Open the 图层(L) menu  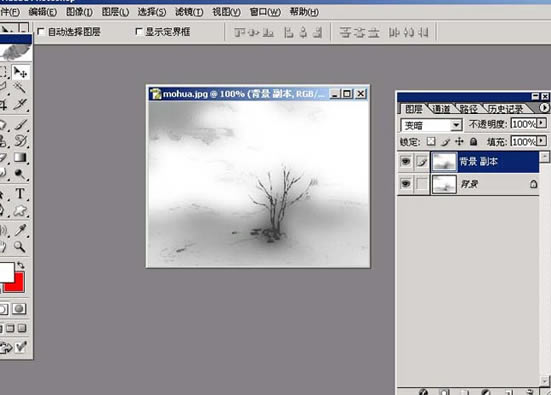[115, 12]
